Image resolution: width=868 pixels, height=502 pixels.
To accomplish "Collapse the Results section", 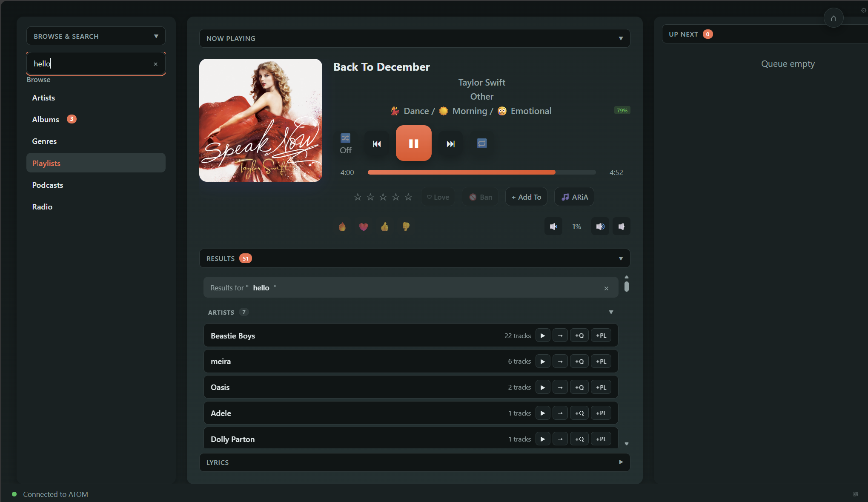I will point(415,258).
